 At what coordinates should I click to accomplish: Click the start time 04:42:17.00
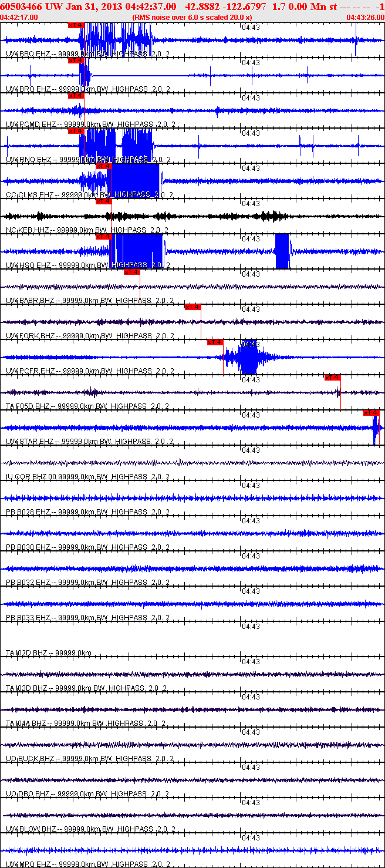19,17
